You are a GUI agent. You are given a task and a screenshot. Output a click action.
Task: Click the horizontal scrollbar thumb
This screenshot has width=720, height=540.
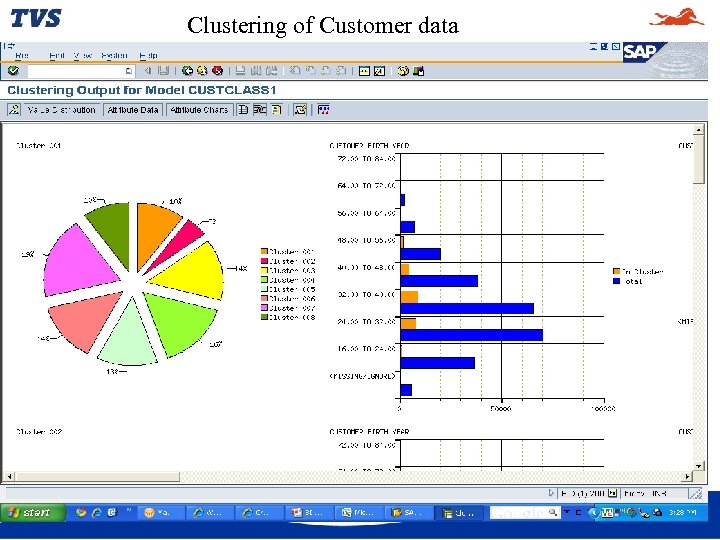point(97,477)
